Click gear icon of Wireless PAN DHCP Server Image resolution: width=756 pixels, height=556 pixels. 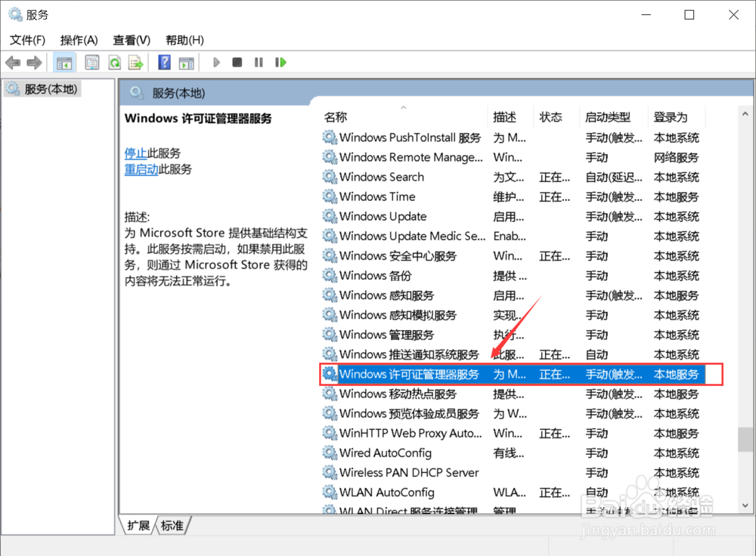(x=330, y=473)
